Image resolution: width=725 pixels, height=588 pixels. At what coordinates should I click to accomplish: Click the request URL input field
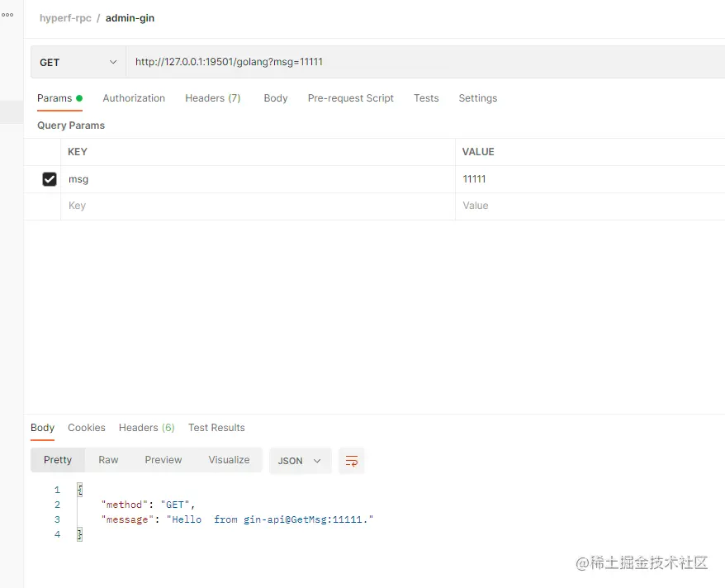[x=425, y=62]
